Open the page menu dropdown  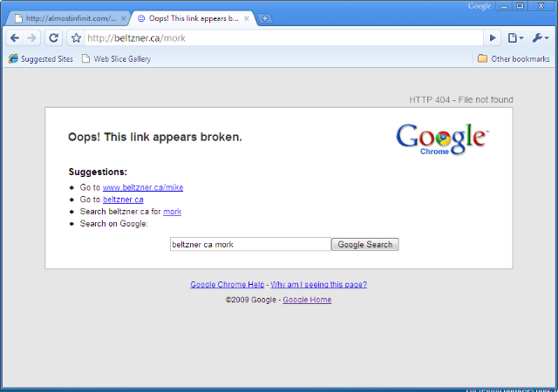coord(515,37)
